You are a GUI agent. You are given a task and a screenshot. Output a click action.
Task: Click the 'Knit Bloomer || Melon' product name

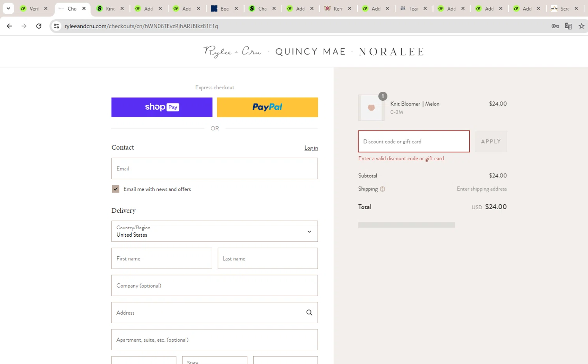[415, 104]
